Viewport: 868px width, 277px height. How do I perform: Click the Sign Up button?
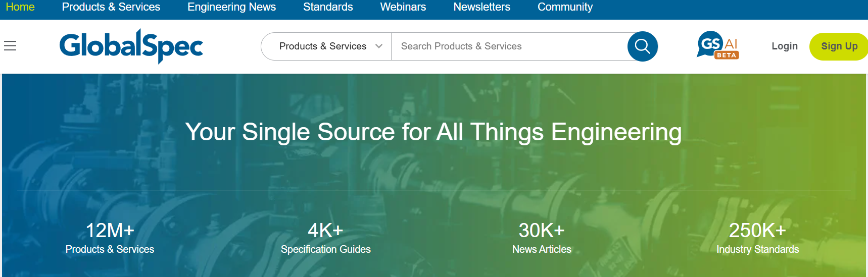click(839, 46)
